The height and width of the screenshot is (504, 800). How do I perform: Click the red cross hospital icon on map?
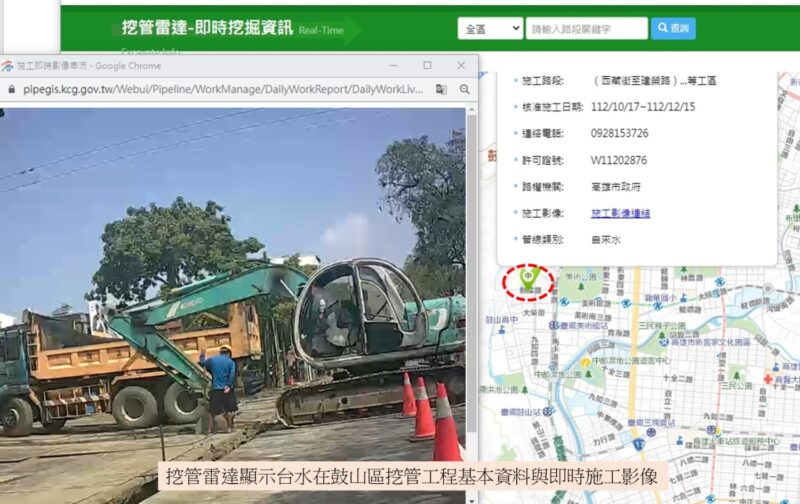tap(768, 379)
